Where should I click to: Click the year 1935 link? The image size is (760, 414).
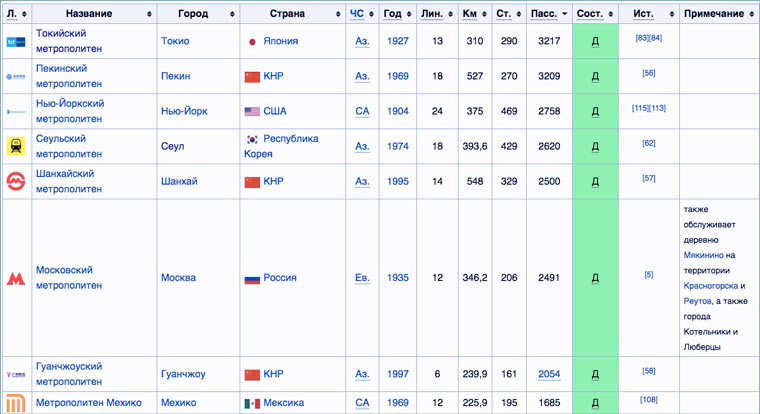(x=397, y=278)
